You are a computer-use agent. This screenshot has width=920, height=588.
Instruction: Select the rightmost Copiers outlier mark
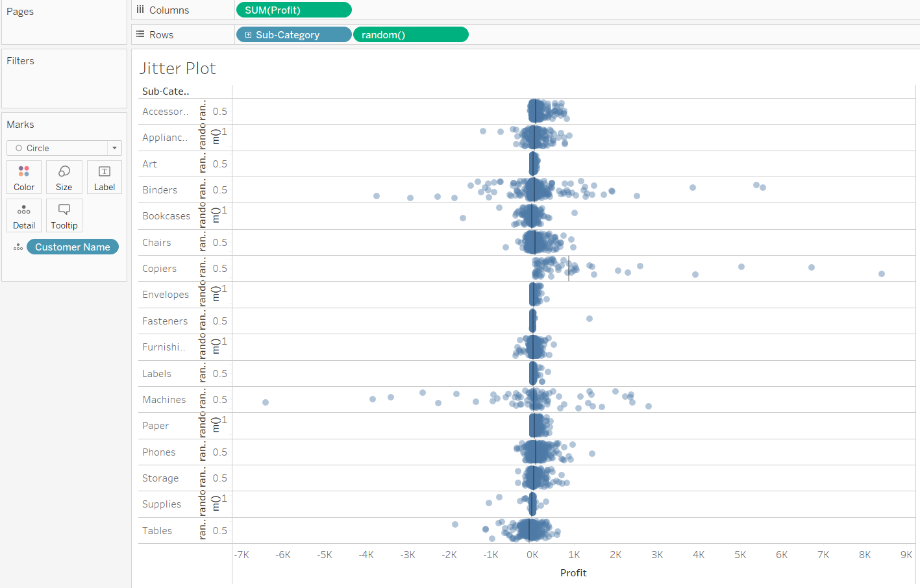(882, 274)
